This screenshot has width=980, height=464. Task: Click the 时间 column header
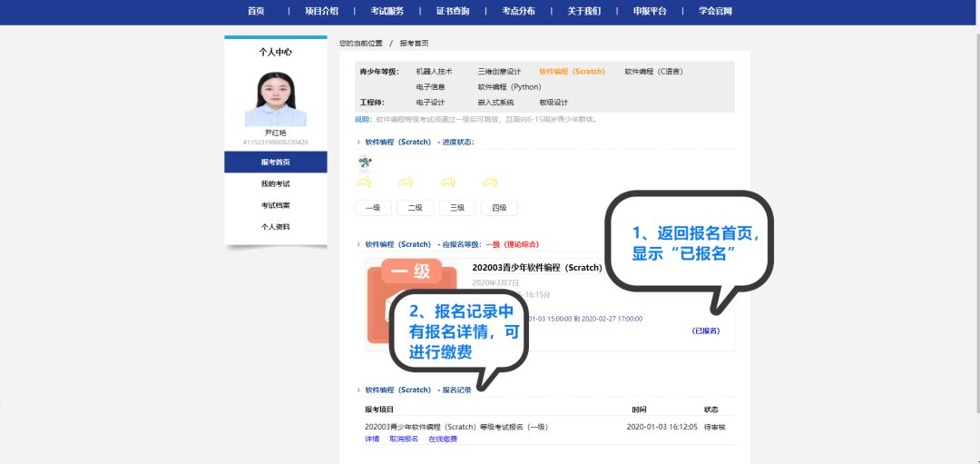[639, 410]
